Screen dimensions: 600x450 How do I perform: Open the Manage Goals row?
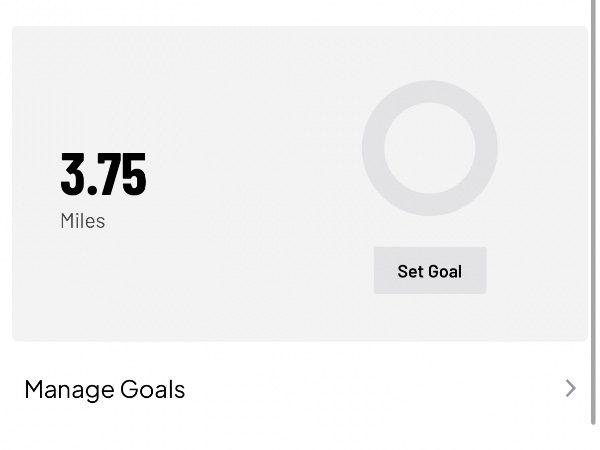pyautogui.click(x=300, y=389)
